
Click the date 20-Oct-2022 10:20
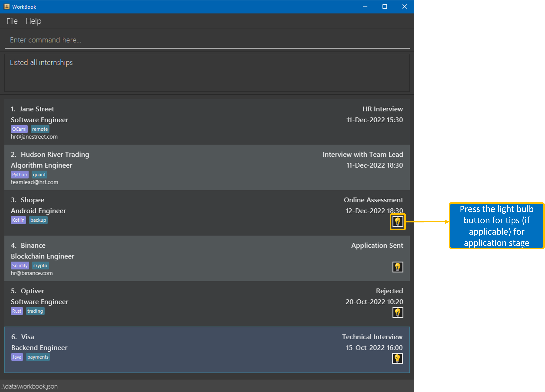(374, 302)
